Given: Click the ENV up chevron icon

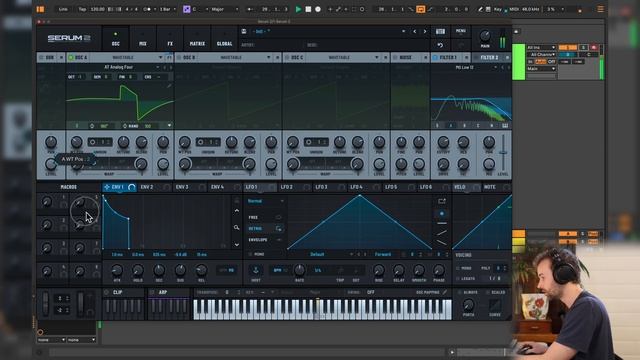Looking at the screenshot, I should point(237,211).
